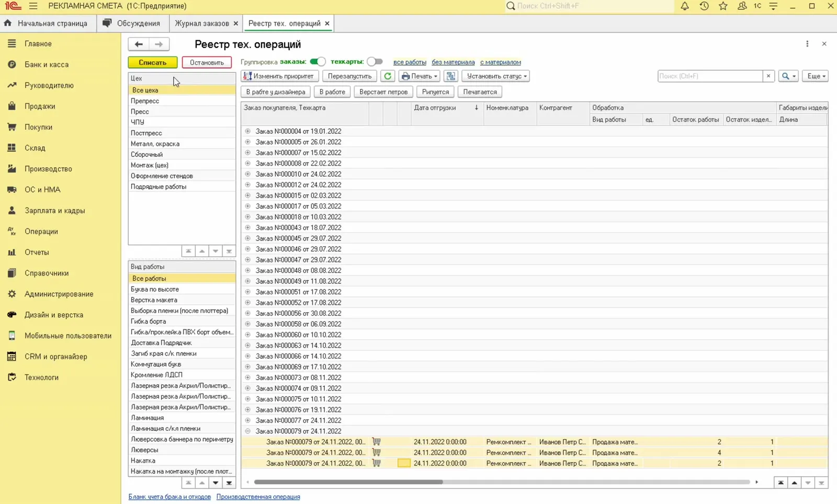
Task: Click the printer icon on Печать button
Action: point(405,76)
